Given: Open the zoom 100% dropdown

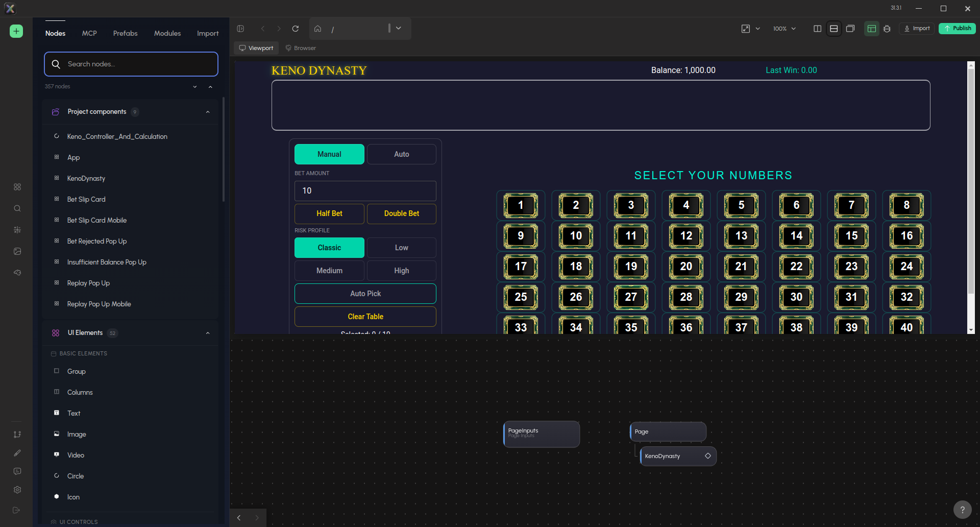Looking at the screenshot, I should point(785,29).
